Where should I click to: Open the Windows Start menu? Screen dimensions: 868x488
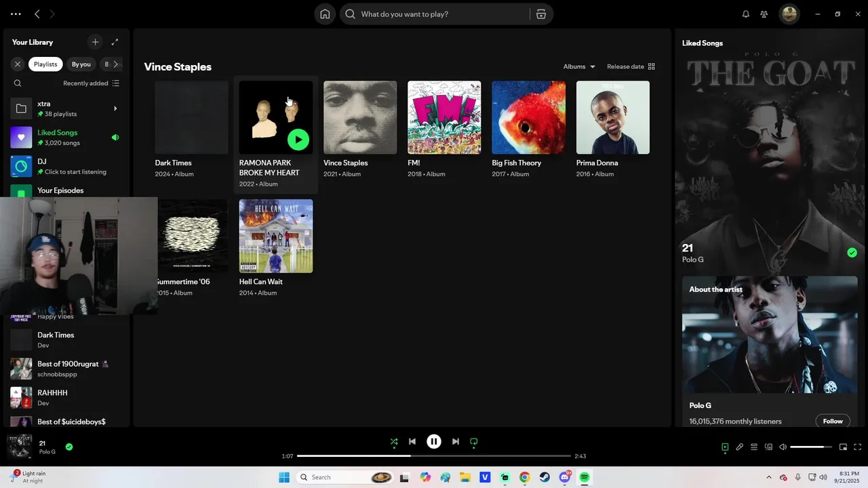[284, 477]
